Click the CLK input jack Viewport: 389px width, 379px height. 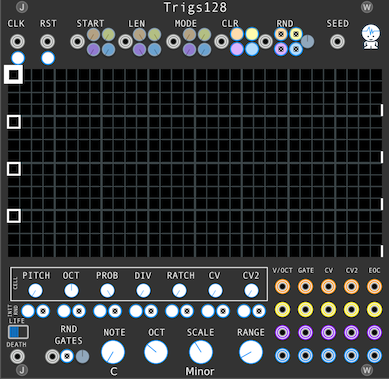(x=17, y=42)
